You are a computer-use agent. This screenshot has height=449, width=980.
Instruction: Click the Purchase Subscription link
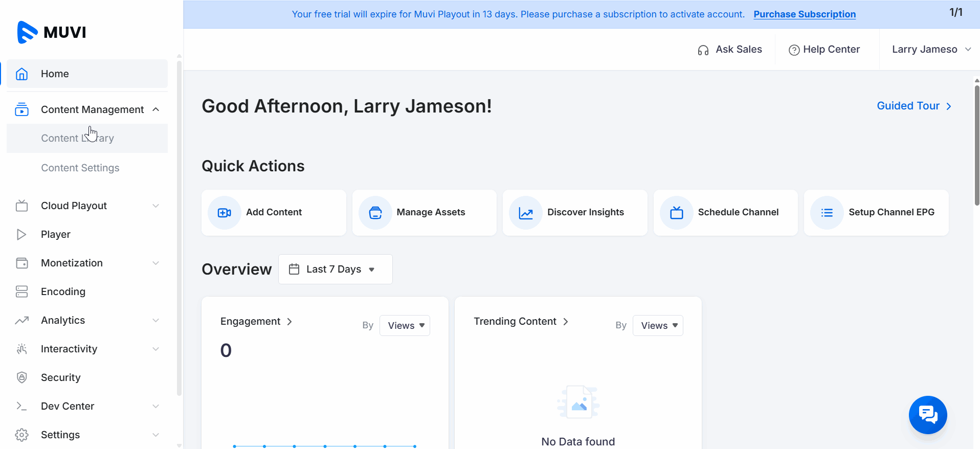point(804,14)
